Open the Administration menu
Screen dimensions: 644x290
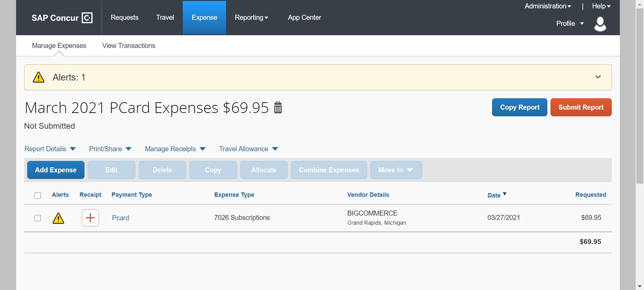click(x=547, y=6)
